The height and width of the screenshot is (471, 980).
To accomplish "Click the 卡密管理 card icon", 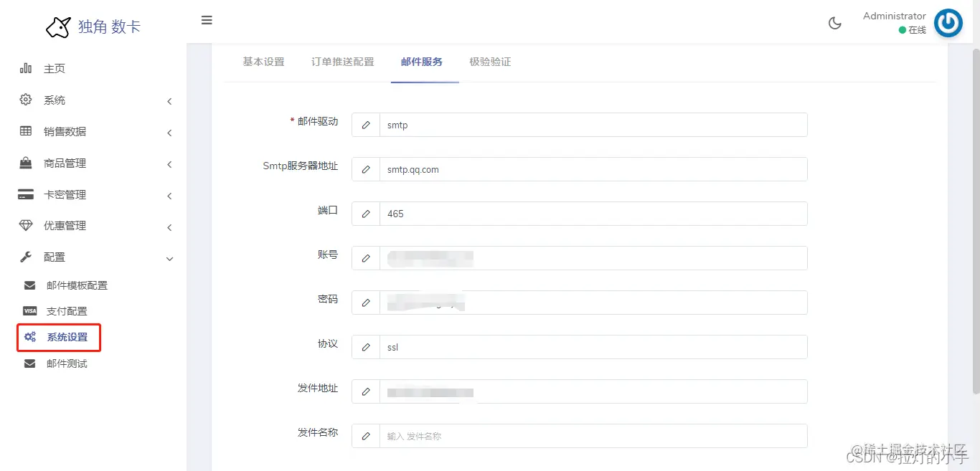I will tap(27, 194).
